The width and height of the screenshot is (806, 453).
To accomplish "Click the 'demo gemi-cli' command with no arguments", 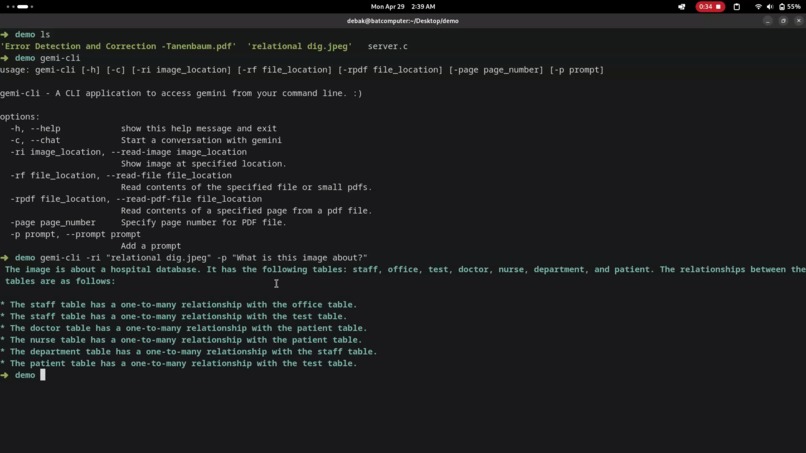I will pos(41,58).
